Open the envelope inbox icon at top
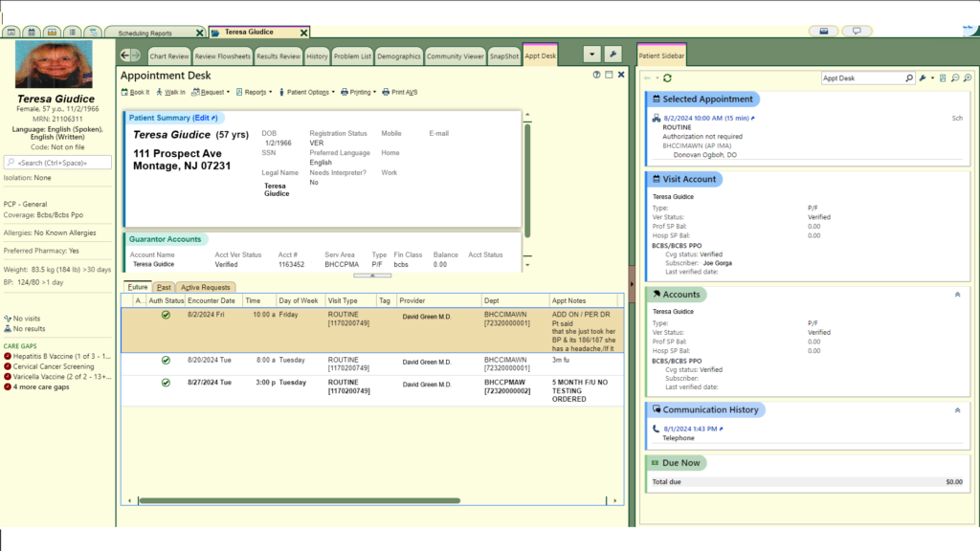 point(823,32)
